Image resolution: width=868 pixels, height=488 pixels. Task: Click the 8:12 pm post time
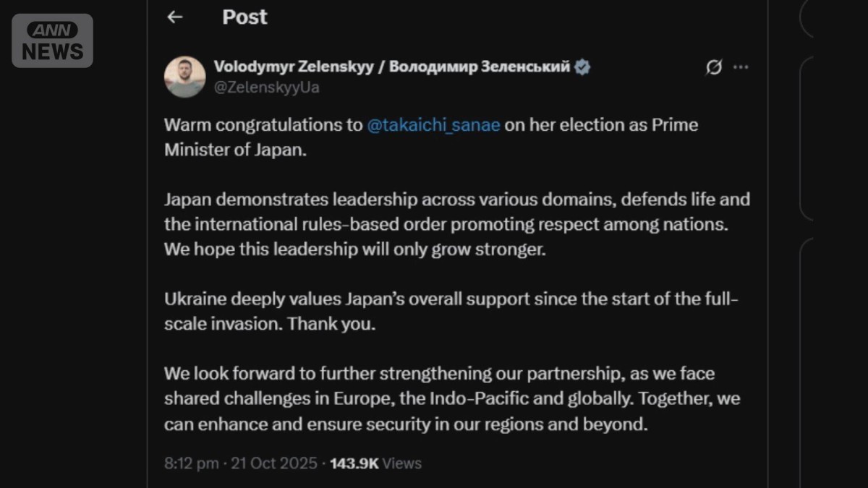[191, 463]
